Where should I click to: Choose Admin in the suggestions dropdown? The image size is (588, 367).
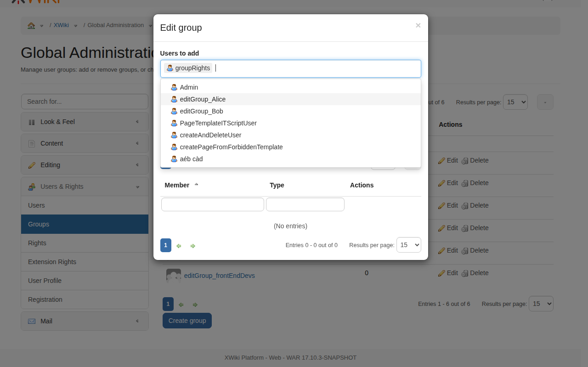[x=189, y=87]
